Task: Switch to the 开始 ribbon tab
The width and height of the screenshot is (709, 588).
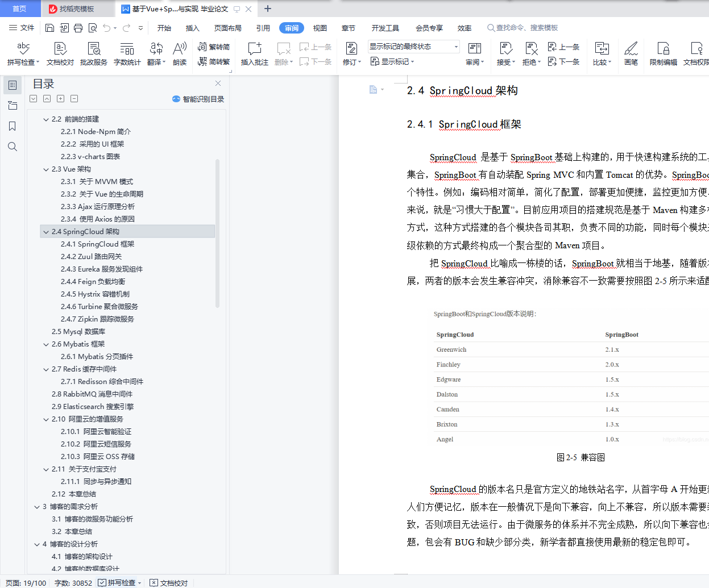Action: pos(164,28)
